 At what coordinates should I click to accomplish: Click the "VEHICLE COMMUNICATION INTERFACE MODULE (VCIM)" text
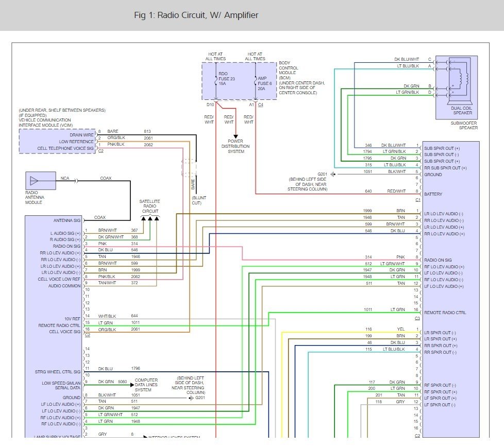pos(46,123)
